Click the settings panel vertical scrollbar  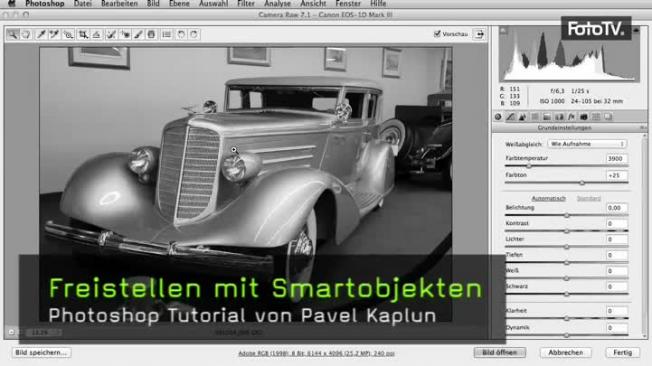[x=645, y=235]
